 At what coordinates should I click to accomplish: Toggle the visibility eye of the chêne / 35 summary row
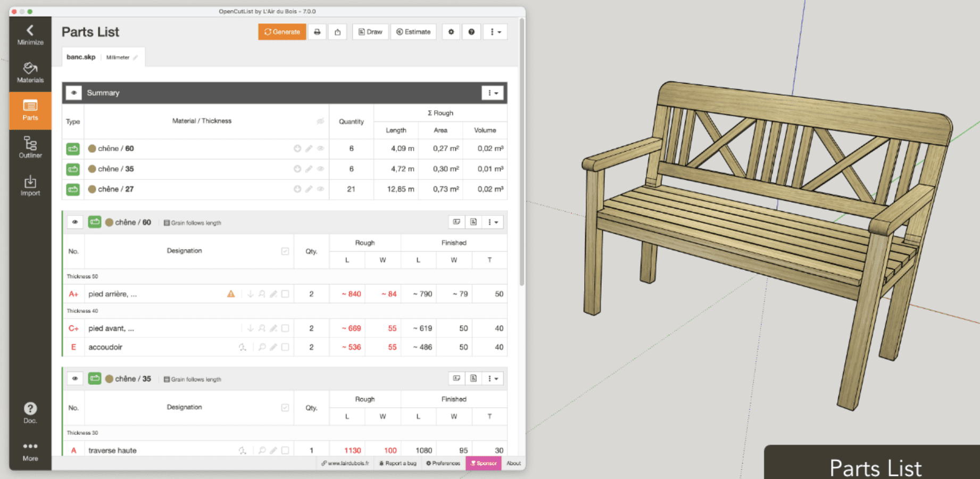click(x=320, y=169)
